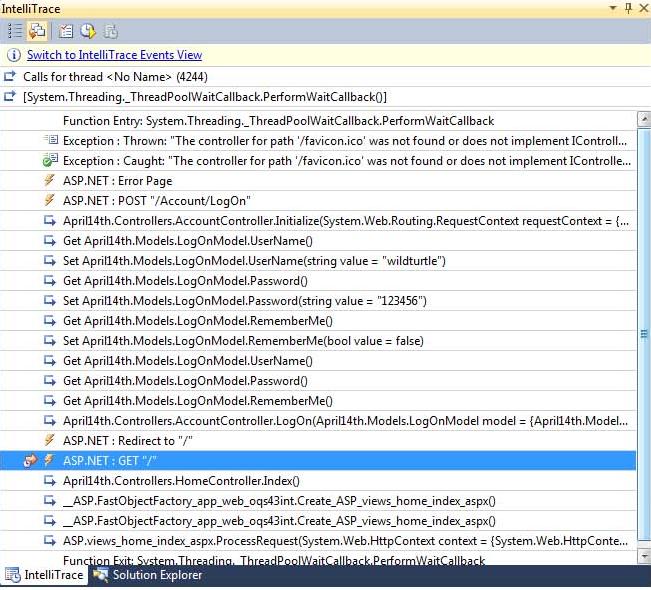The width and height of the screenshot is (651, 590).
Task: Select the April14th.Controllers.HomeController.Index() text
Action: tap(181, 481)
